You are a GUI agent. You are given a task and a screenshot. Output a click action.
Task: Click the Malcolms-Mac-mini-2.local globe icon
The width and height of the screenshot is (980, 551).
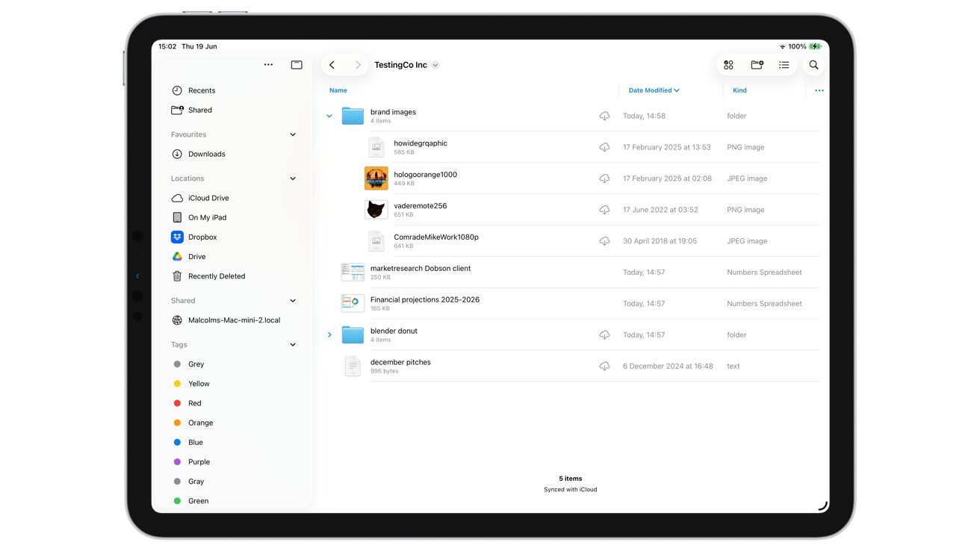(x=177, y=320)
